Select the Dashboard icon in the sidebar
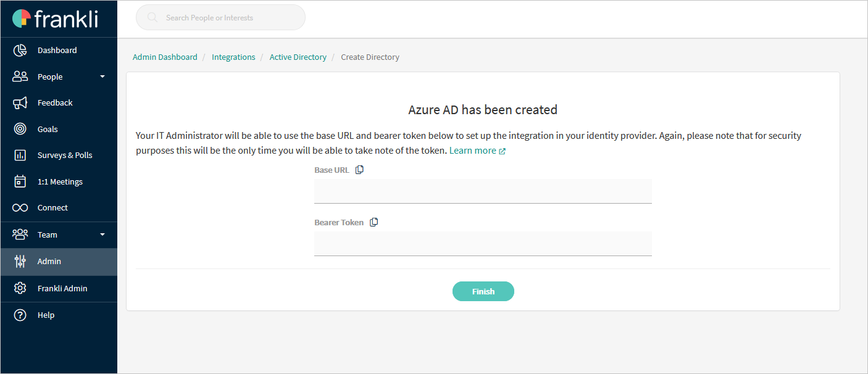Screen dimensions: 868x374 click(20, 50)
